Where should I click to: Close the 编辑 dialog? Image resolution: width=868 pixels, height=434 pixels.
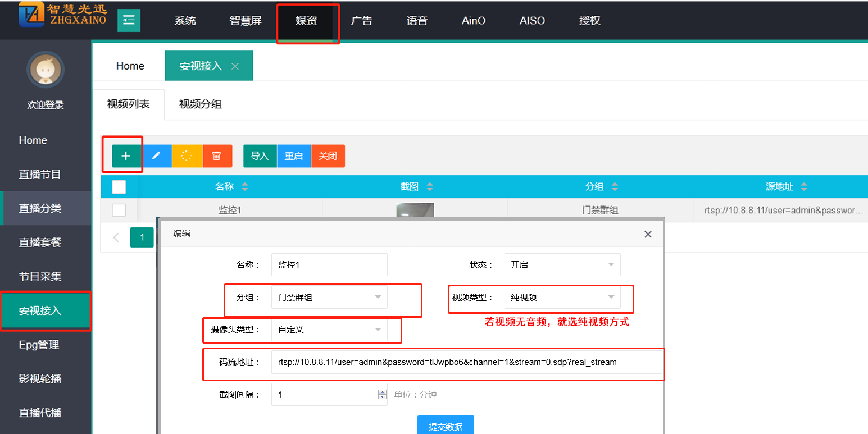[x=648, y=234]
